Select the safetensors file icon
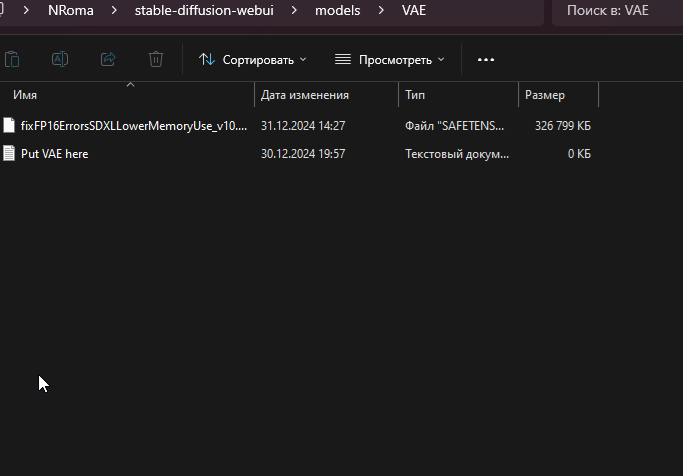Image resolution: width=683 pixels, height=476 pixels. click(9, 125)
